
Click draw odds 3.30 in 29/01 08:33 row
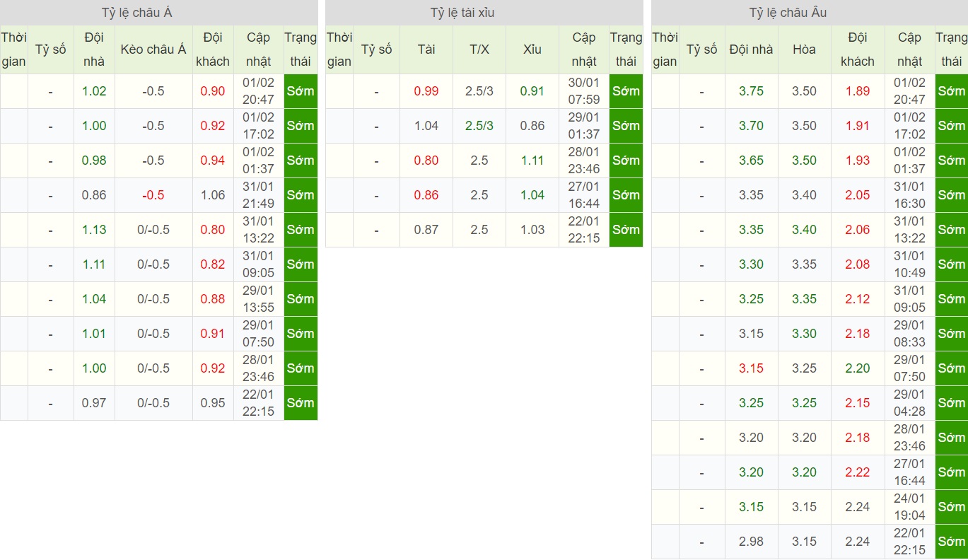pos(805,334)
